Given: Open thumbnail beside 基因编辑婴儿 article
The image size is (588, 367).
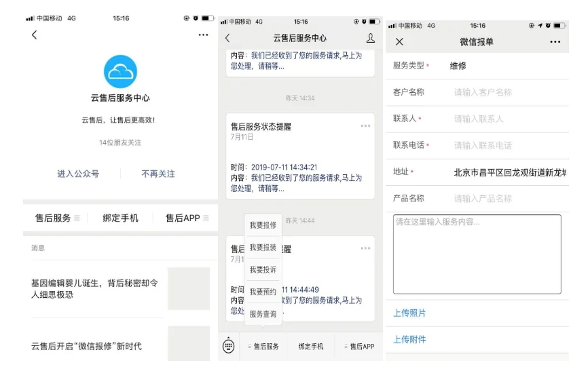Looking at the screenshot, I should coord(189,289).
